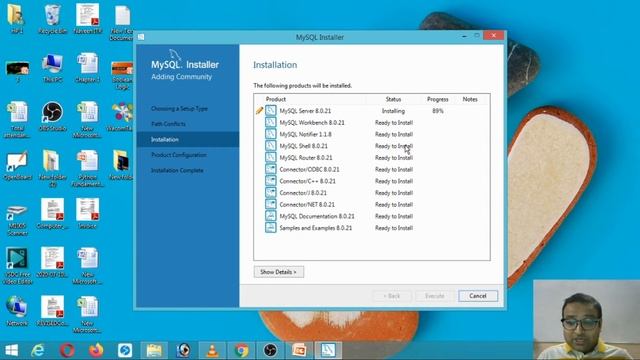Select the VSDC Free Video Editor shortcut
This screenshot has width=640, height=360.
click(x=17, y=266)
